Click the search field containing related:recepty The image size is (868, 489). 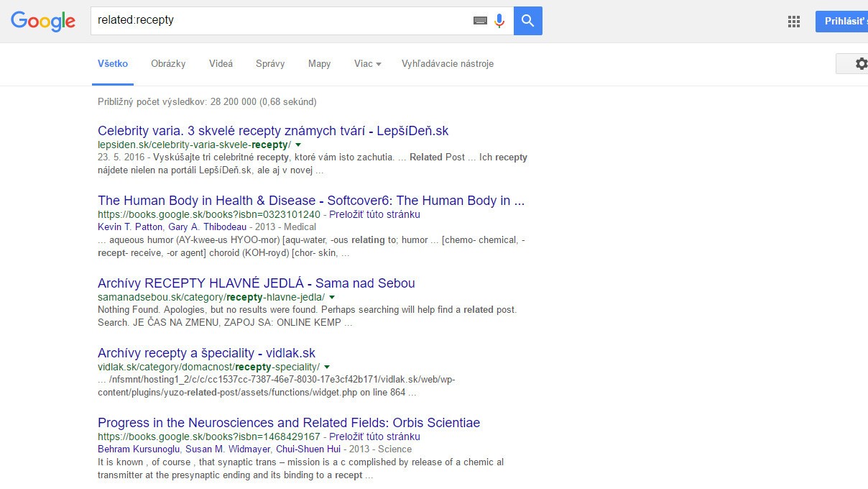(280, 20)
